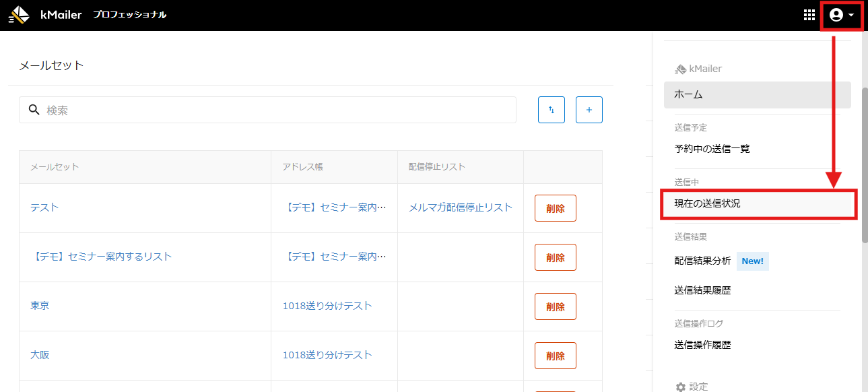Open 予約中の送信一覧 menu item
868x392 pixels.
coord(712,149)
